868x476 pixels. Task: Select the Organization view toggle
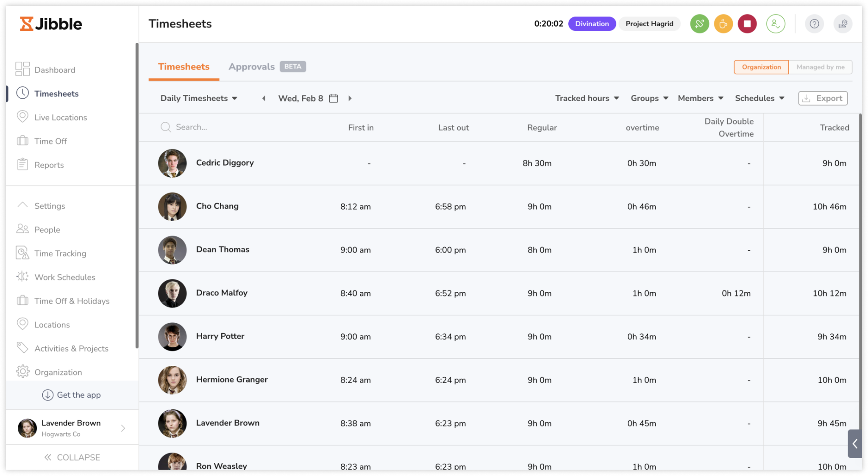761,67
